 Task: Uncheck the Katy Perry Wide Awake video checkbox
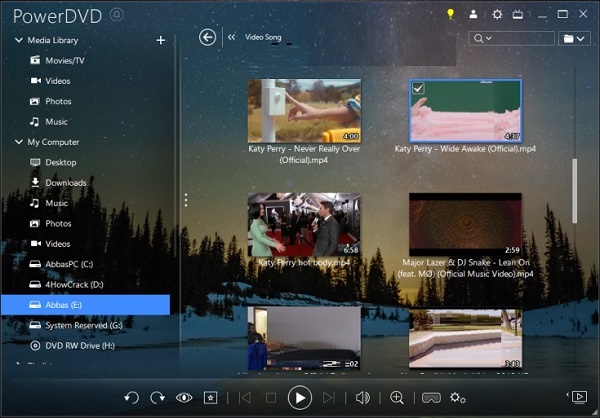[419, 89]
